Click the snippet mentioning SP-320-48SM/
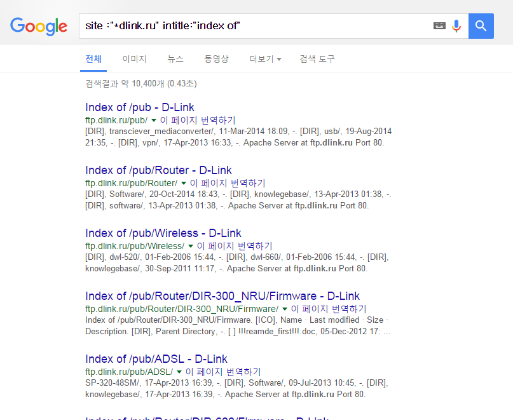The width and height of the screenshot is (513, 420). coord(236,389)
